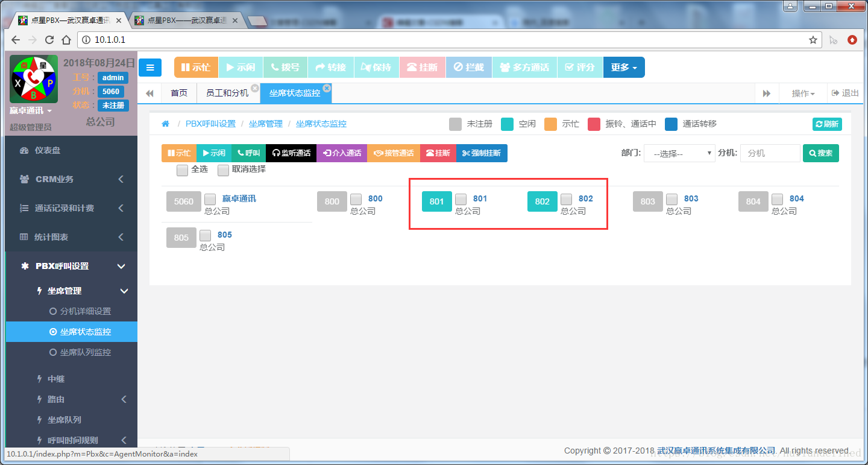Click the teal 801 extension badge

click(437, 201)
